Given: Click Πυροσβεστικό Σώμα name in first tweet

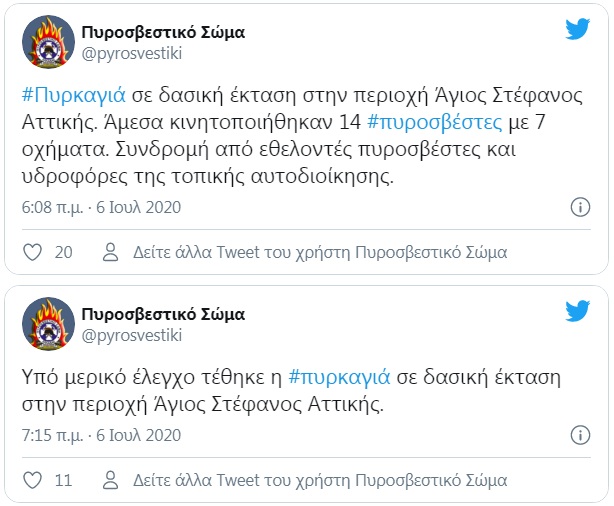Looking at the screenshot, I should pyautogui.click(x=163, y=32).
